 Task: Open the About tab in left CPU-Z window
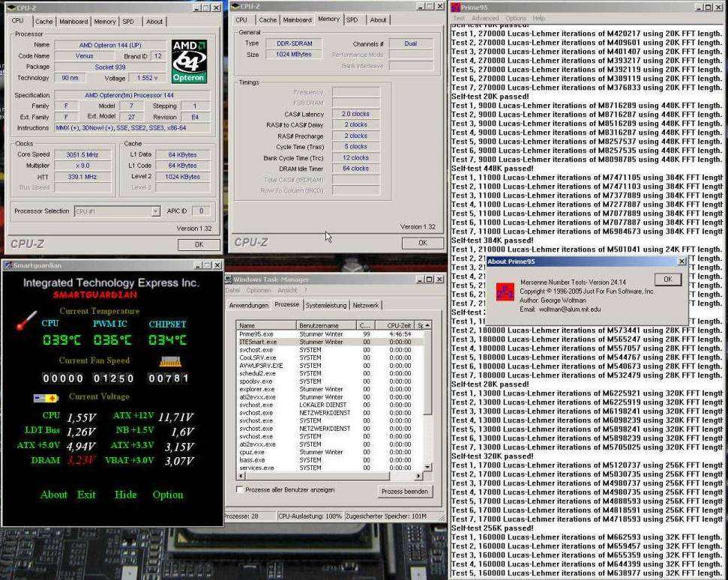coord(154,21)
